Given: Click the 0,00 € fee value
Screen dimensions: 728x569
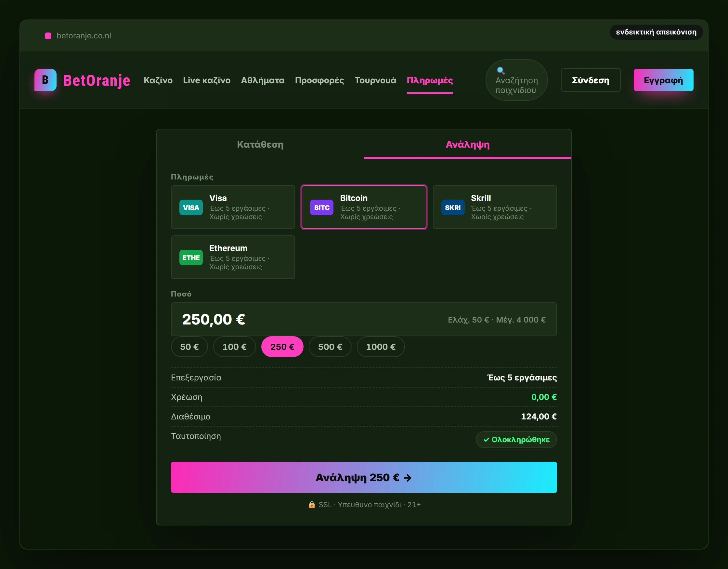Looking at the screenshot, I should point(544,397).
